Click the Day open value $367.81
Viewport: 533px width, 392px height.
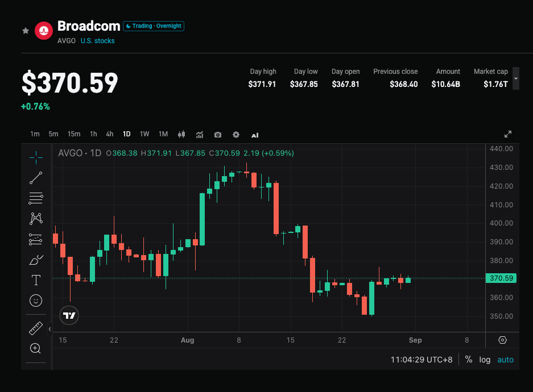coord(346,84)
